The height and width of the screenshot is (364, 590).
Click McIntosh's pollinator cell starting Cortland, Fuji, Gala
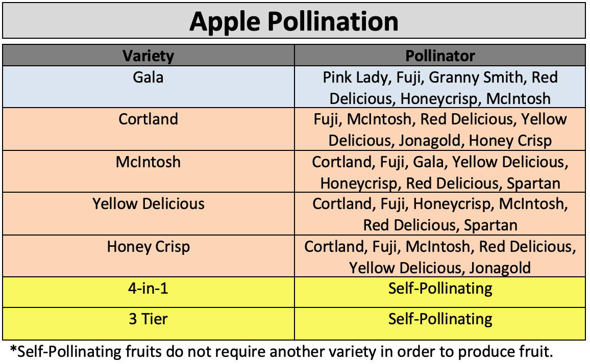click(x=440, y=171)
